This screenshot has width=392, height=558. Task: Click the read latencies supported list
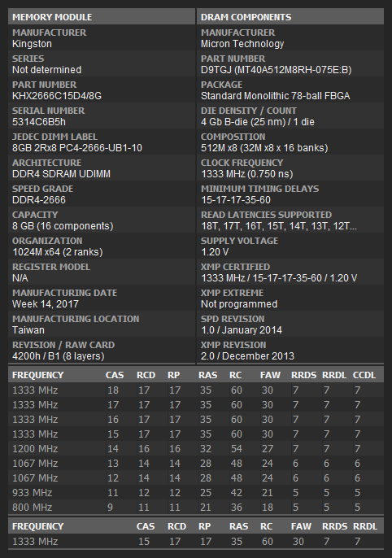[279, 226]
